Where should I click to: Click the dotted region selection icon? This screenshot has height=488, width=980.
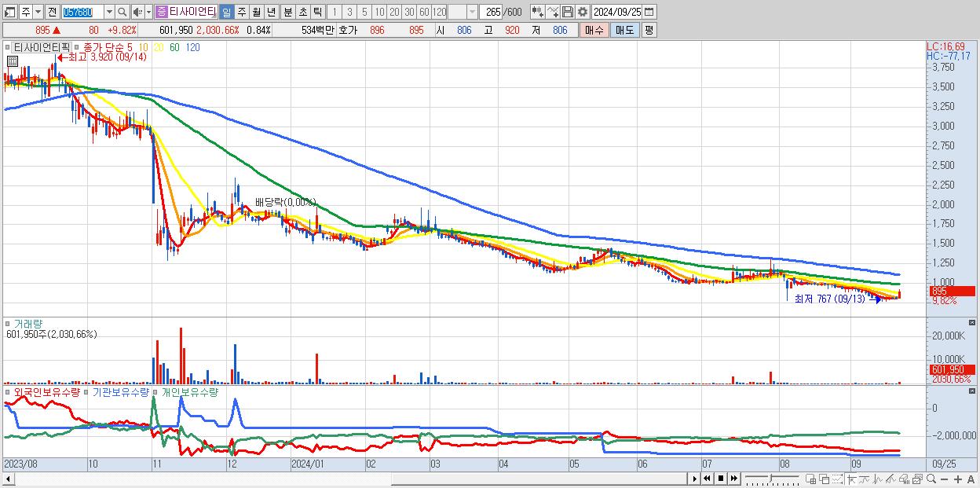click(838, 479)
